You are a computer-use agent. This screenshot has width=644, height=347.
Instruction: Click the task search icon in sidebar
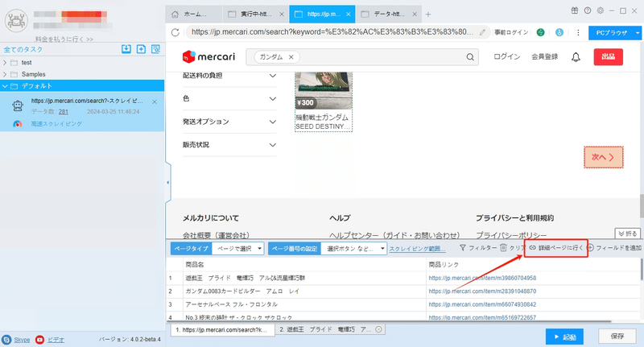(x=155, y=49)
